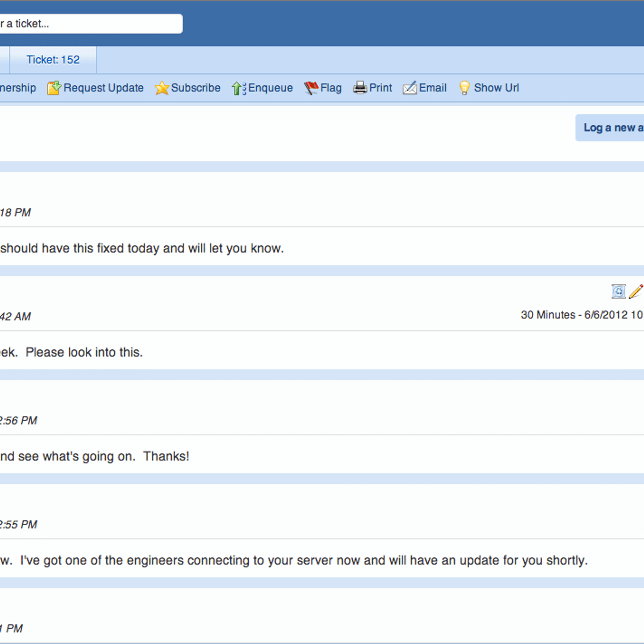Click the Show Url lightbulb icon
The height and width of the screenshot is (644, 644).
point(464,88)
